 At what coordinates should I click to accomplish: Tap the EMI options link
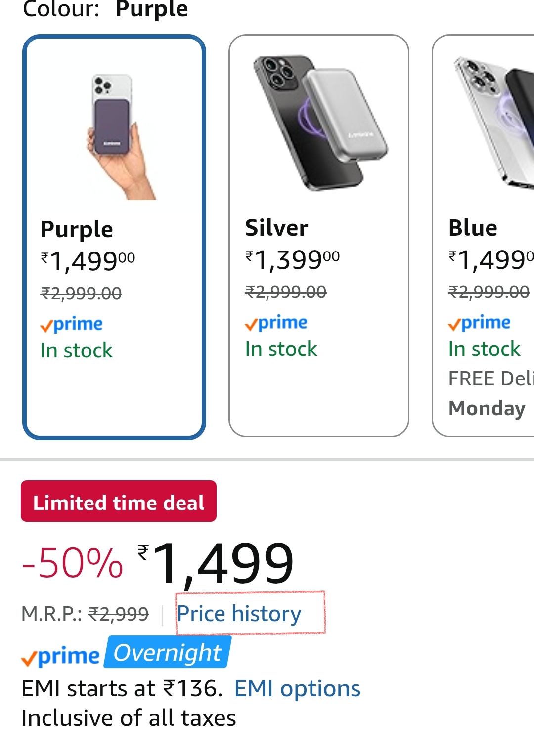(x=297, y=688)
